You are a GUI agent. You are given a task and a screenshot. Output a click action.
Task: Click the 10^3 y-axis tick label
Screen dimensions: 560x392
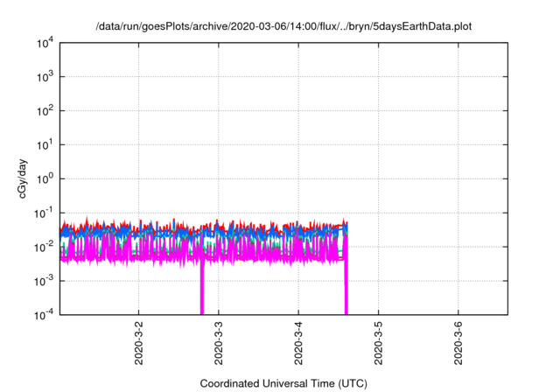45,77
